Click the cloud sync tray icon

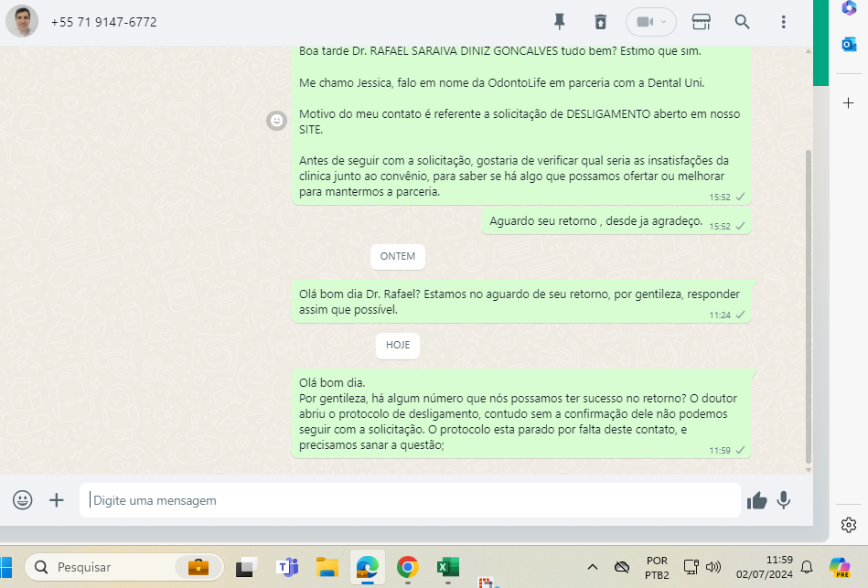[x=622, y=567]
